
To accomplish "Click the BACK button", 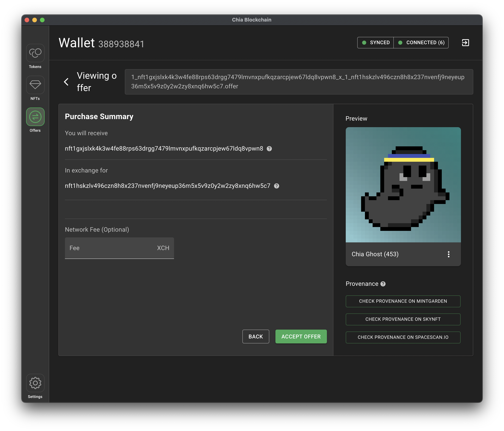I will [x=256, y=336].
